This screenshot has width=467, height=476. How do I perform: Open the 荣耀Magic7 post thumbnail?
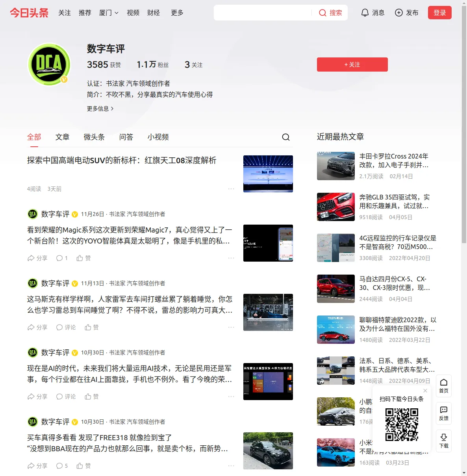(x=268, y=243)
